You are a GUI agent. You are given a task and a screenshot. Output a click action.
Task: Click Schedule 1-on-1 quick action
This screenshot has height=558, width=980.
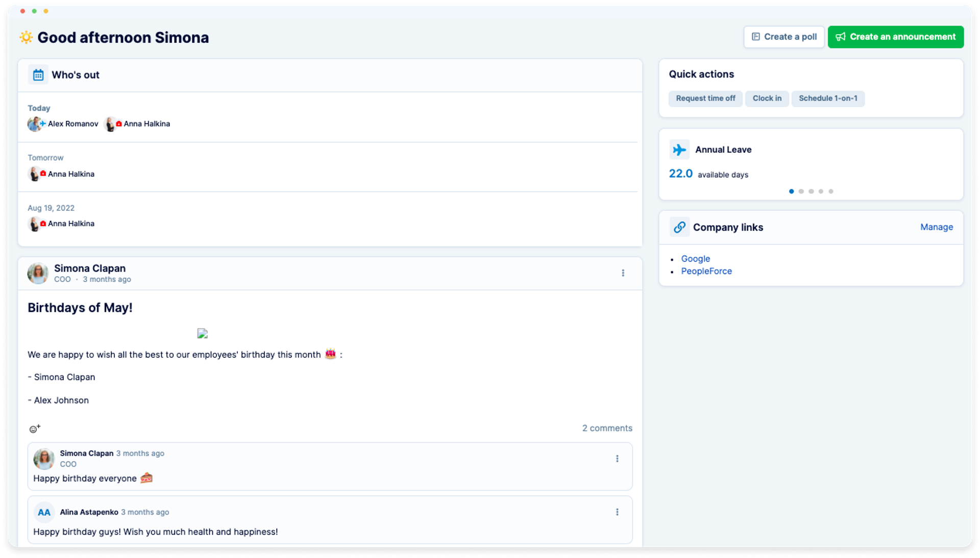(x=828, y=99)
